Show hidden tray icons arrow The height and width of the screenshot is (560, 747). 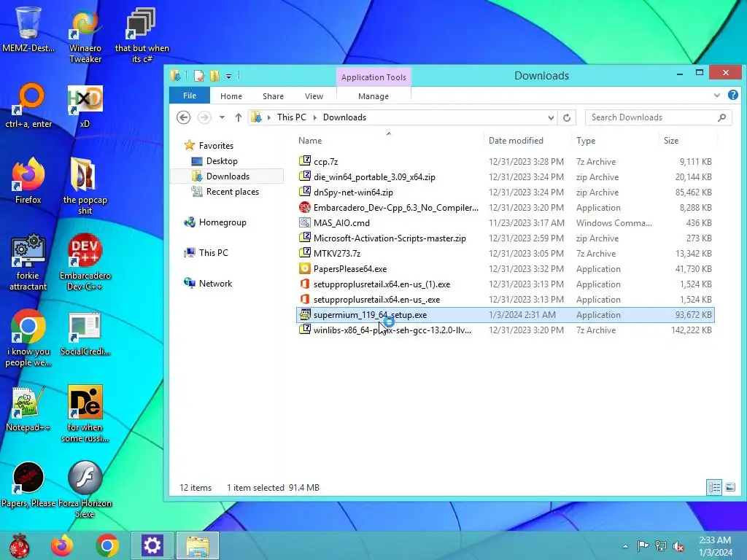point(625,546)
